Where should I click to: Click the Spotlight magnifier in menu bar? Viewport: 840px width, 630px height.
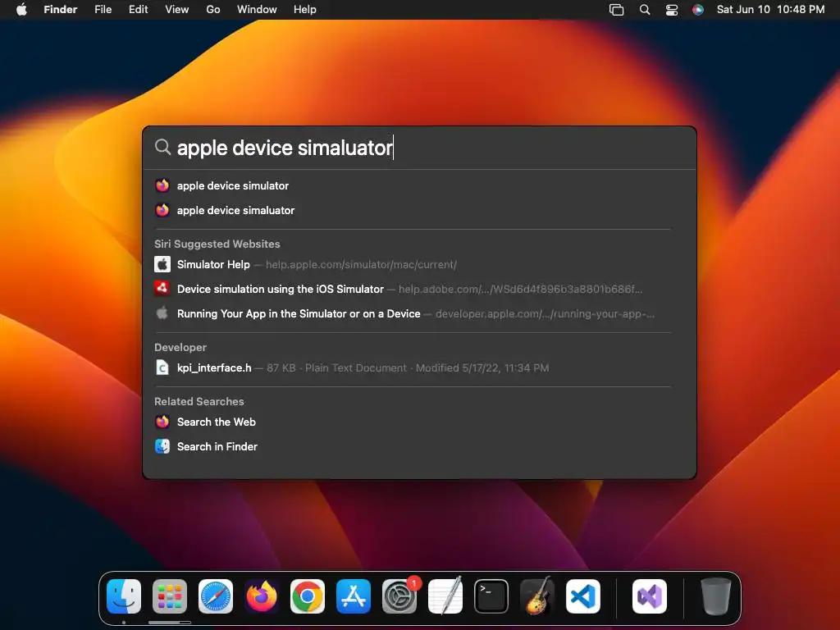[x=645, y=10]
